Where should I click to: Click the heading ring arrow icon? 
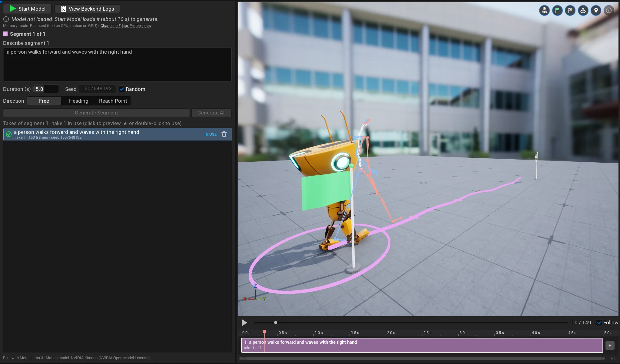click(583, 11)
